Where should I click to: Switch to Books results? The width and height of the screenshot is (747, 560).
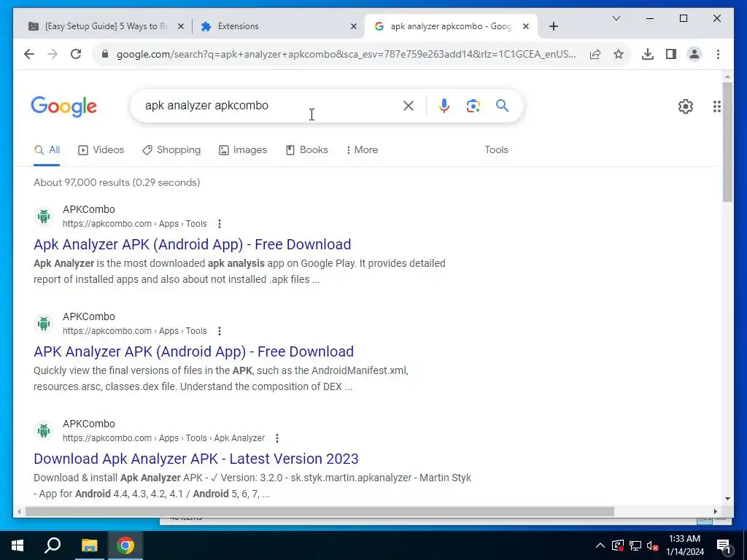coord(307,150)
